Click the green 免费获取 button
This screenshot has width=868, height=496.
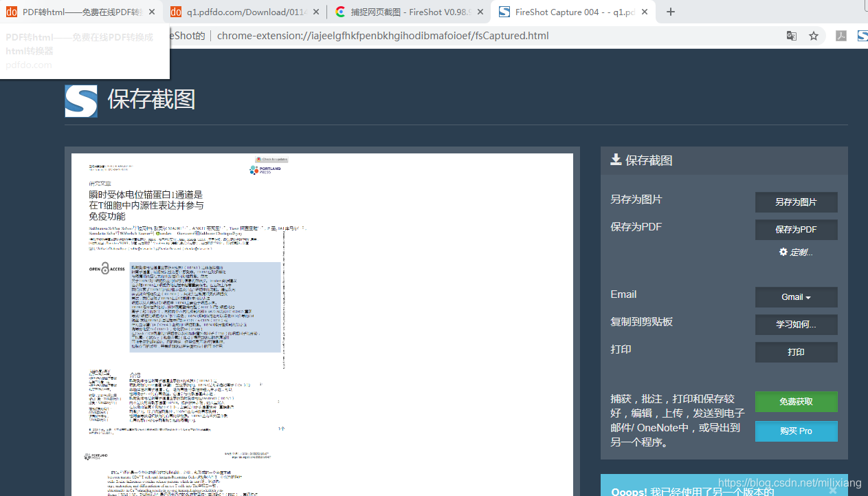(x=796, y=402)
